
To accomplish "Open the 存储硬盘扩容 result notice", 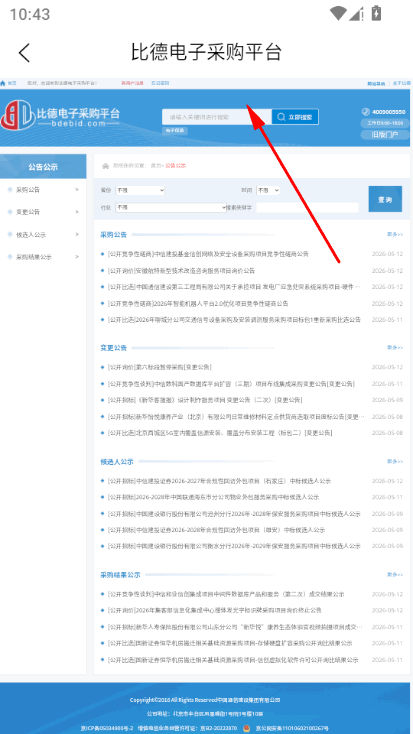I will (x=230, y=643).
